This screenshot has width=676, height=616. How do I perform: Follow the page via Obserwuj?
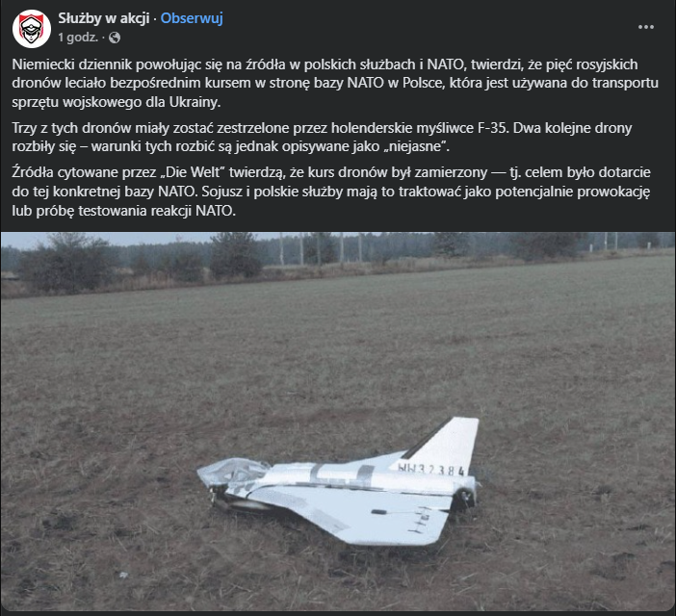(x=192, y=18)
